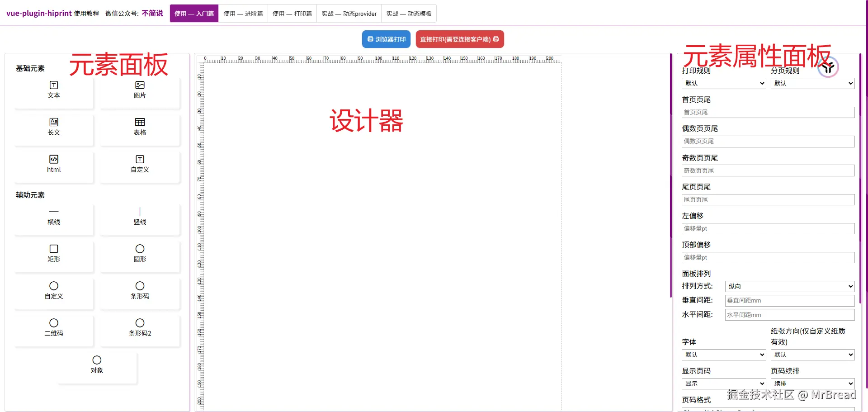This screenshot has width=868, height=412.
Task: Open 实战 — 动态模板 tab
Action: coord(408,13)
